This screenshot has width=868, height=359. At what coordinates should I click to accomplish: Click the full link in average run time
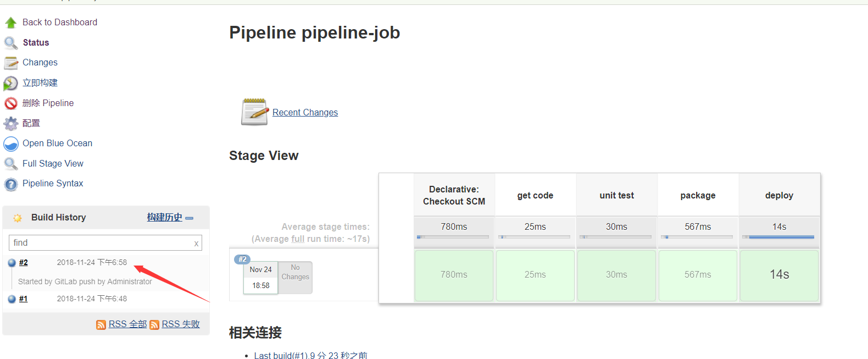298,239
